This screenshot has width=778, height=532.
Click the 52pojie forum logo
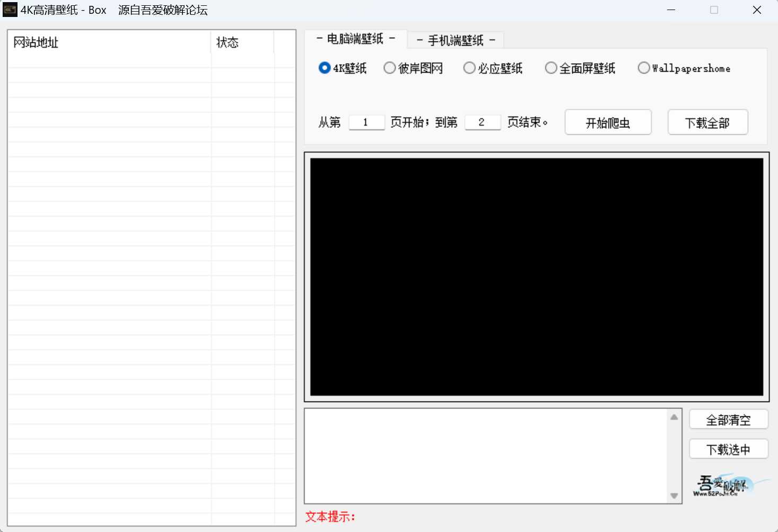[x=729, y=485]
